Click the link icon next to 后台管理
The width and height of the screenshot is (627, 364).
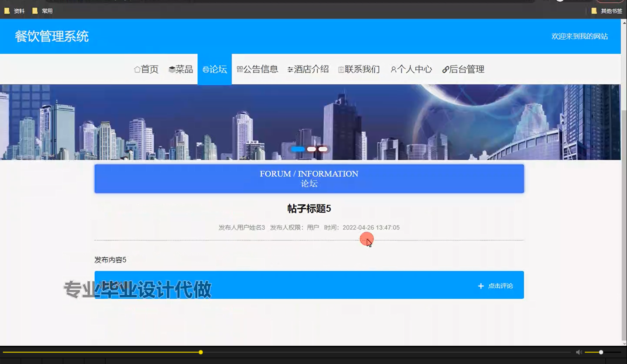tap(446, 69)
